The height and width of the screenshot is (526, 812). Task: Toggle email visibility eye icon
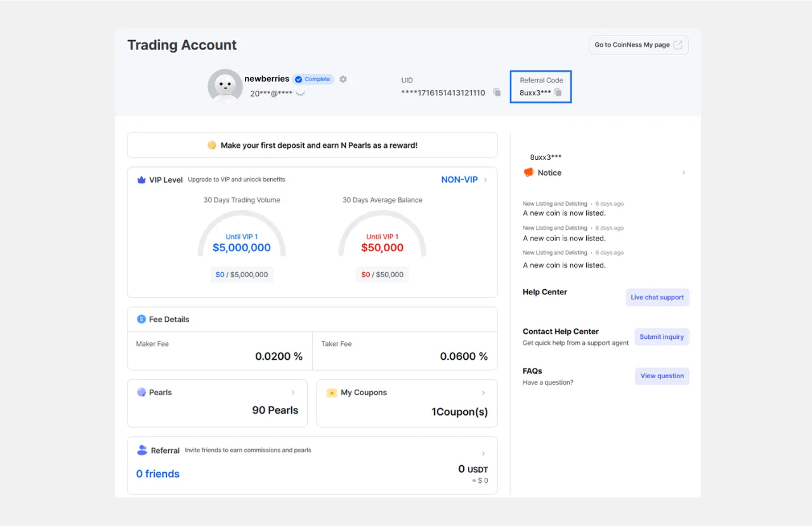coord(300,94)
